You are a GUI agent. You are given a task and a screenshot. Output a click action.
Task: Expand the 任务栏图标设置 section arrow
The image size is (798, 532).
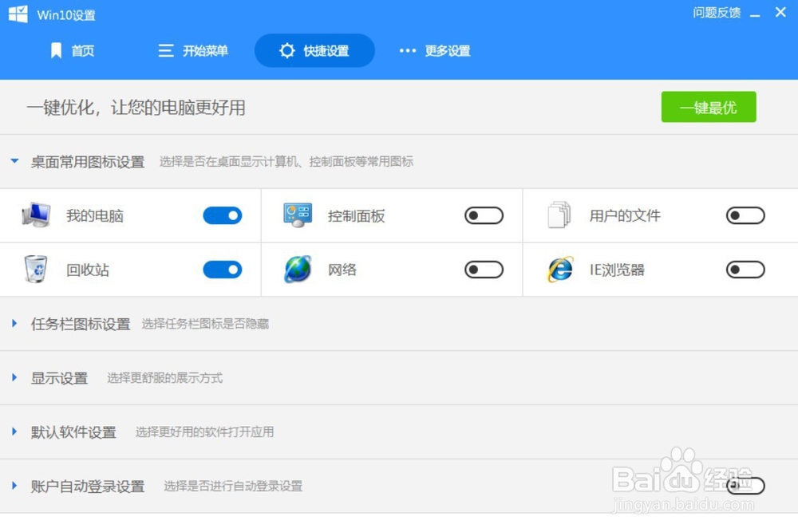(x=14, y=323)
